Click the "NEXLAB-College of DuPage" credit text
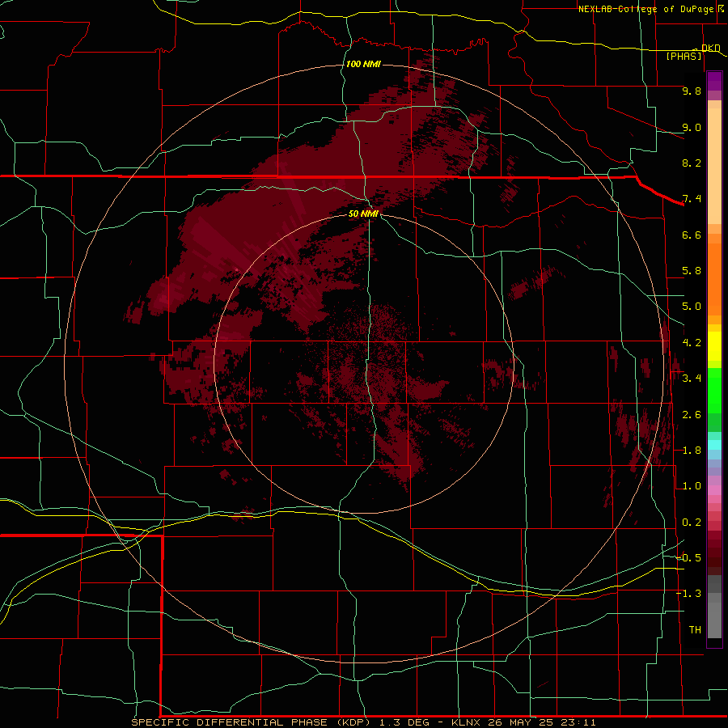 [645, 9]
